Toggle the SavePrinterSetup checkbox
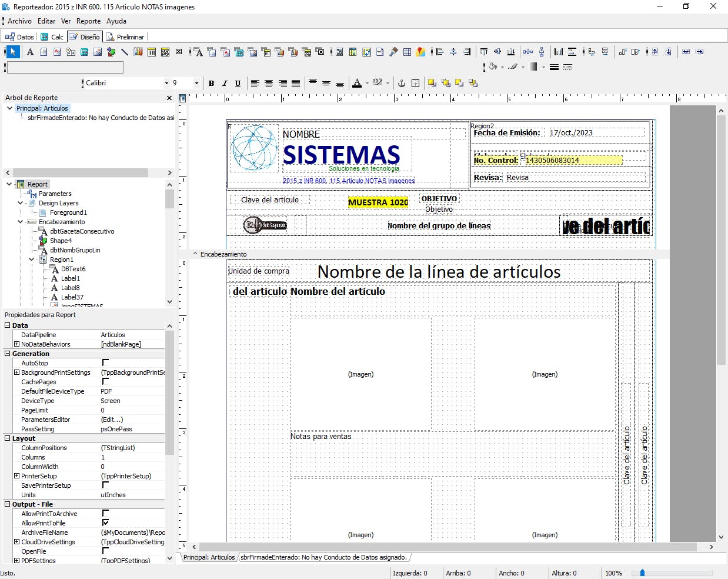 coord(105,485)
